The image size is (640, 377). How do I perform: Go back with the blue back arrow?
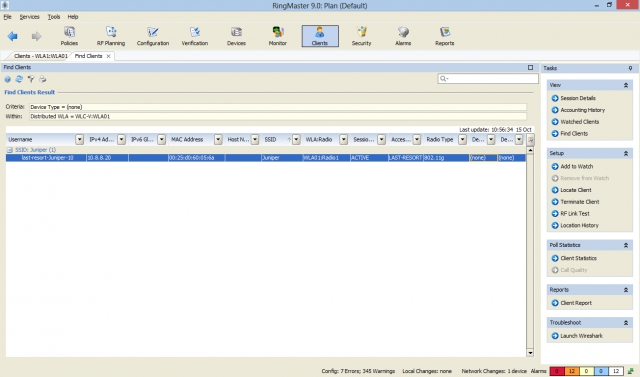13,36
